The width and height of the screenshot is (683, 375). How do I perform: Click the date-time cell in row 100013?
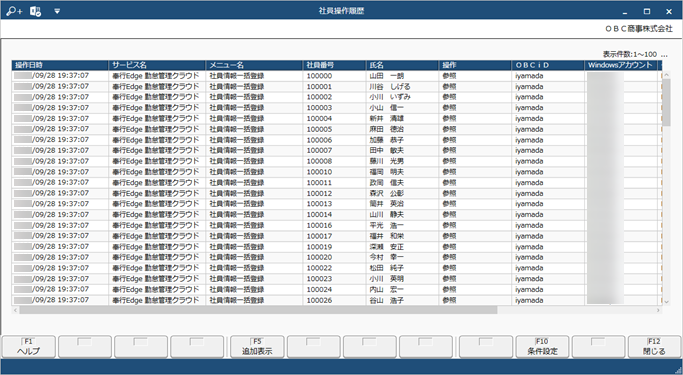60,204
